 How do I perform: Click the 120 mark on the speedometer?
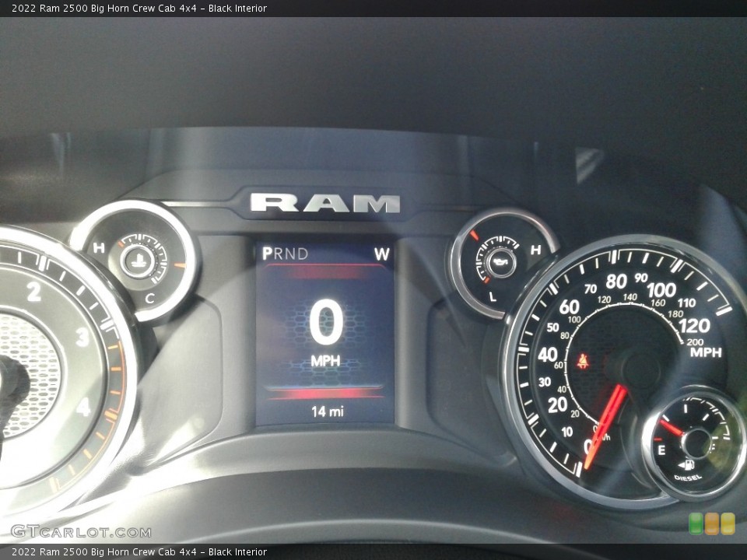click(694, 326)
